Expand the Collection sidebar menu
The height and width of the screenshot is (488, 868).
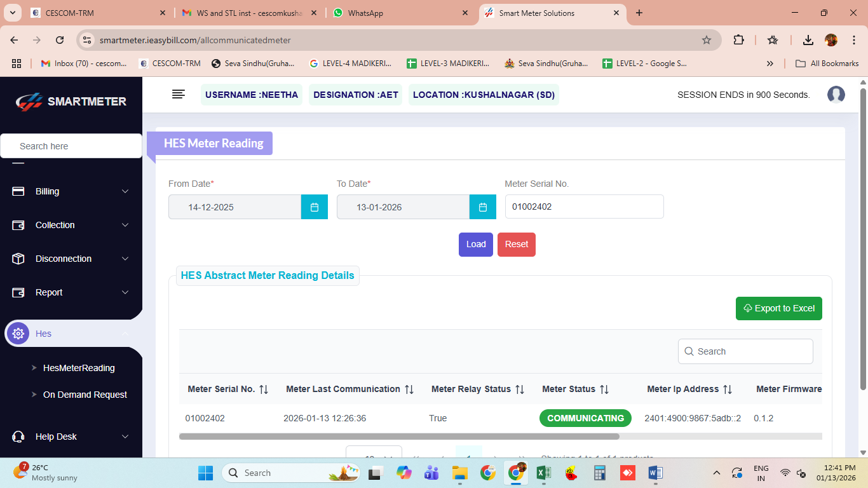(71, 225)
